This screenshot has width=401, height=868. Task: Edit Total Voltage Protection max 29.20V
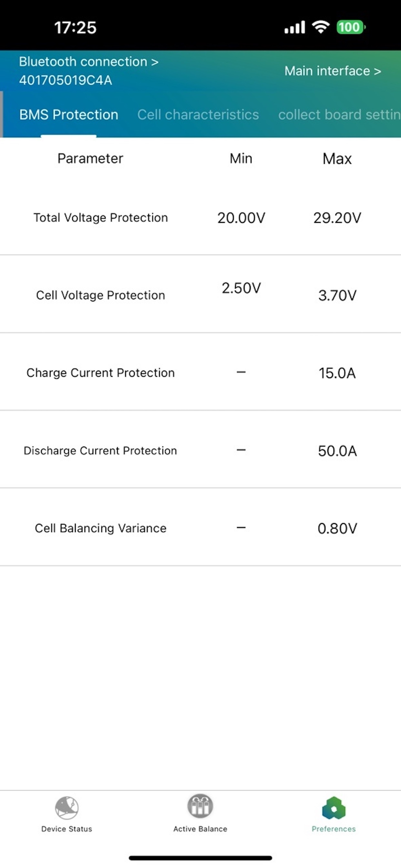pos(337,218)
